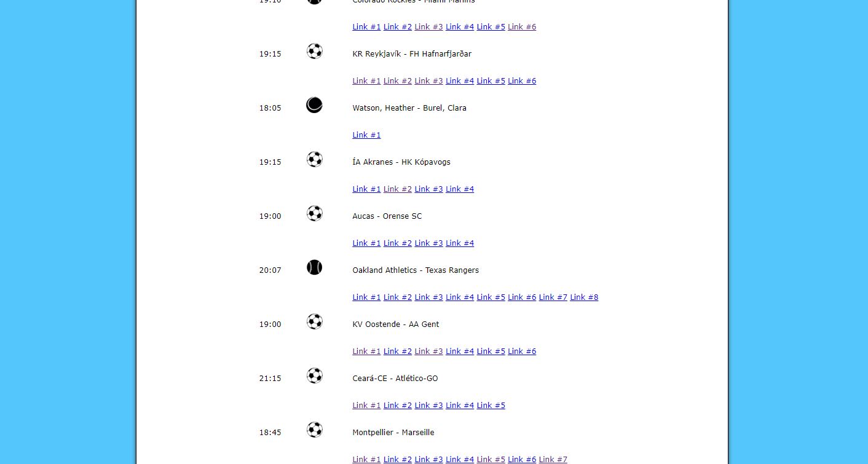This screenshot has width=868, height=464.
Task: Open Link #6 under KR Reykjavík match
Action: (x=522, y=81)
